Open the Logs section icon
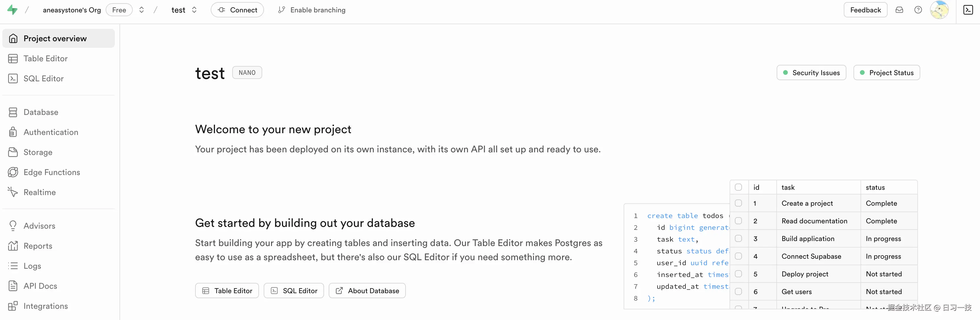The image size is (980, 320). coord(13,265)
